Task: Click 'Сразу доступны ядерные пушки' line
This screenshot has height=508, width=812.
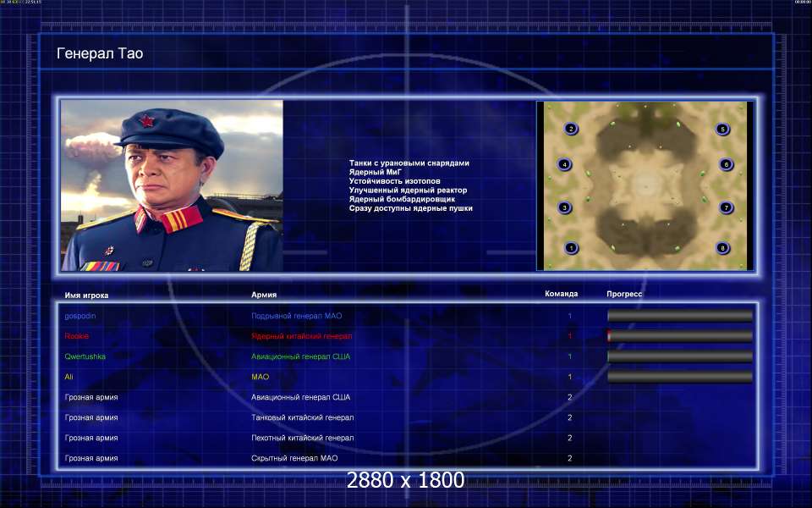Action: point(411,208)
